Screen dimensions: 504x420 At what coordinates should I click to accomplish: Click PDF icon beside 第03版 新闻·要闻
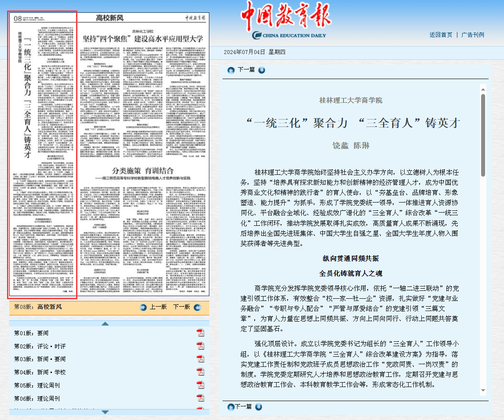click(x=201, y=359)
